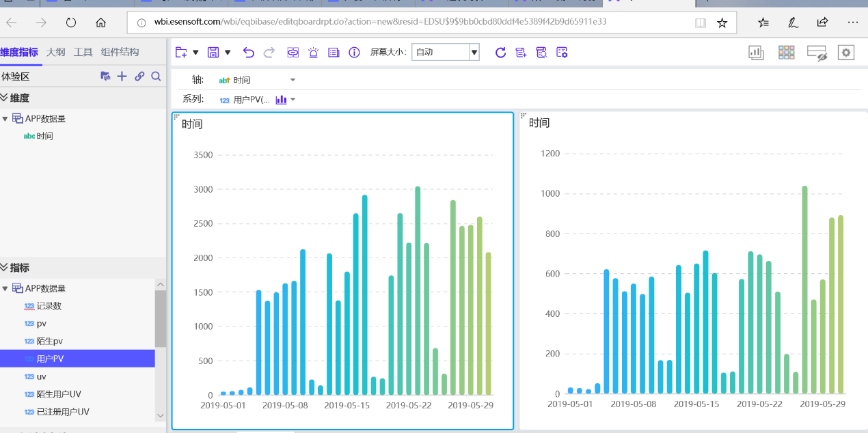Click the redo arrow icon
The width and height of the screenshot is (868, 433).
coord(269,53)
